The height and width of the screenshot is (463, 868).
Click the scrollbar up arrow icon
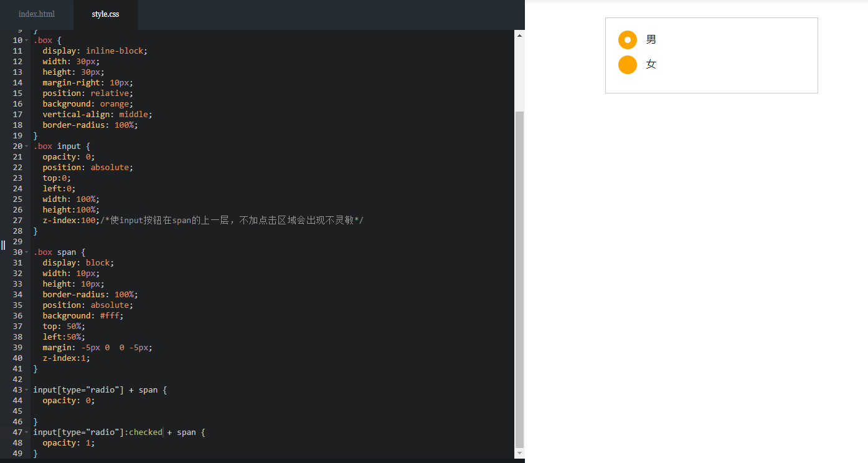(x=519, y=36)
